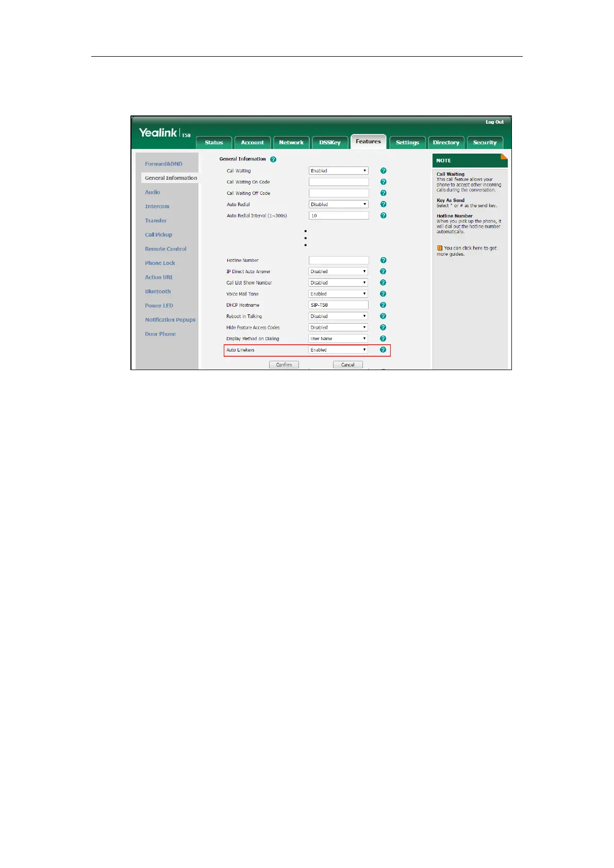Click help icon for Auto Redial
The height and width of the screenshot is (868, 614).
pyautogui.click(x=383, y=205)
